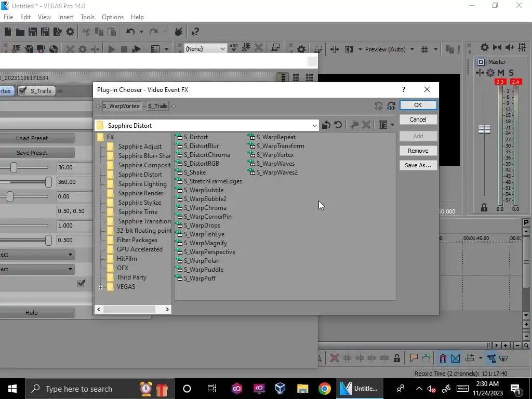This screenshot has width=532, height=399.
Task: Click the Capture Video camera icon
Action: pos(41,49)
